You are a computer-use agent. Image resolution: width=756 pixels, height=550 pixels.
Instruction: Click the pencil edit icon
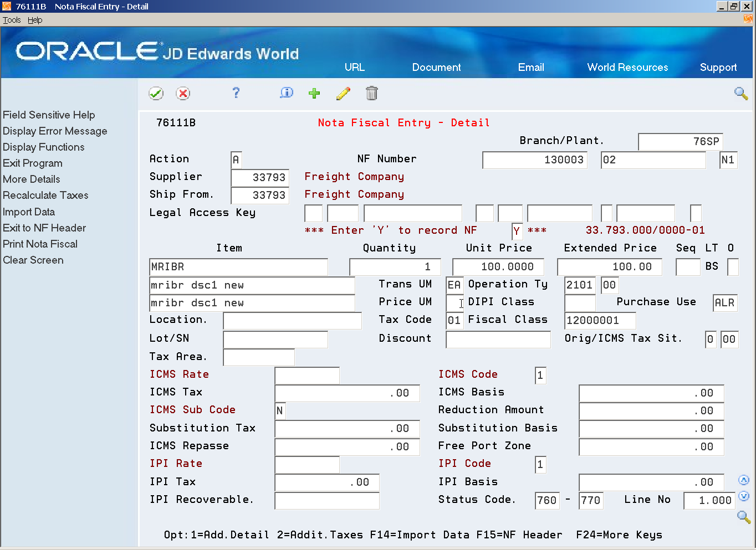(x=343, y=94)
